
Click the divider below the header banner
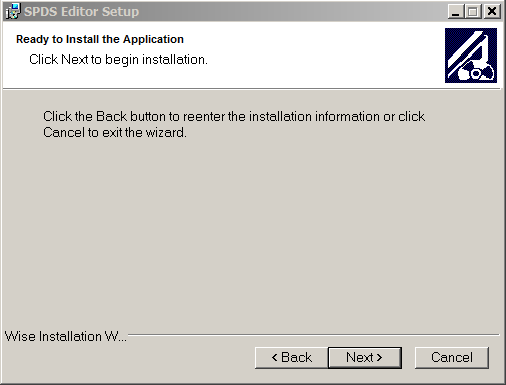pyautogui.click(x=252, y=89)
